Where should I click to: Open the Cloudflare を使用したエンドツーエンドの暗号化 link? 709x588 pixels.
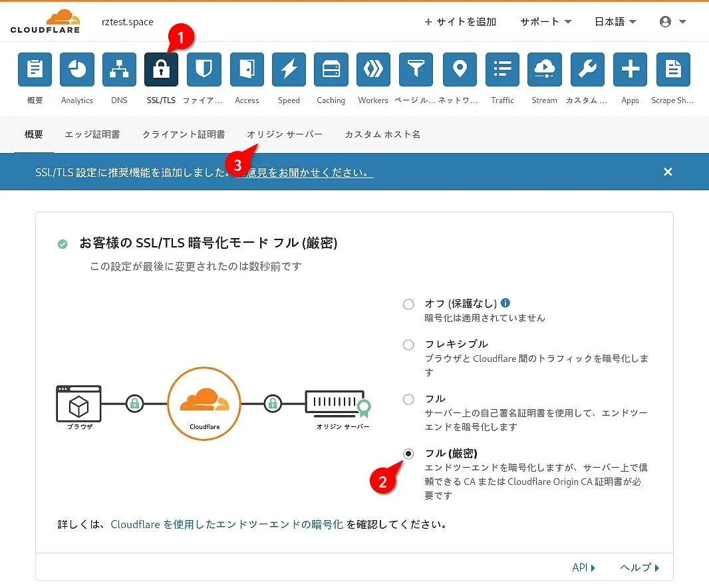tap(227, 524)
